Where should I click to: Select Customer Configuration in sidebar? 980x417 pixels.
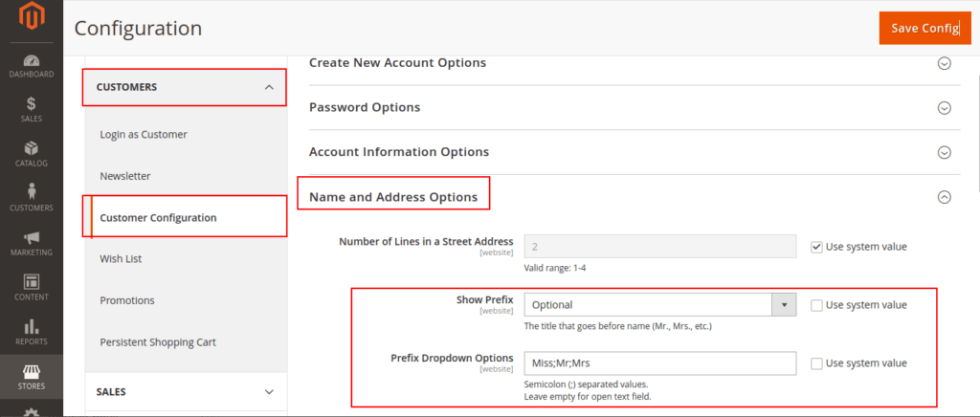click(158, 218)
